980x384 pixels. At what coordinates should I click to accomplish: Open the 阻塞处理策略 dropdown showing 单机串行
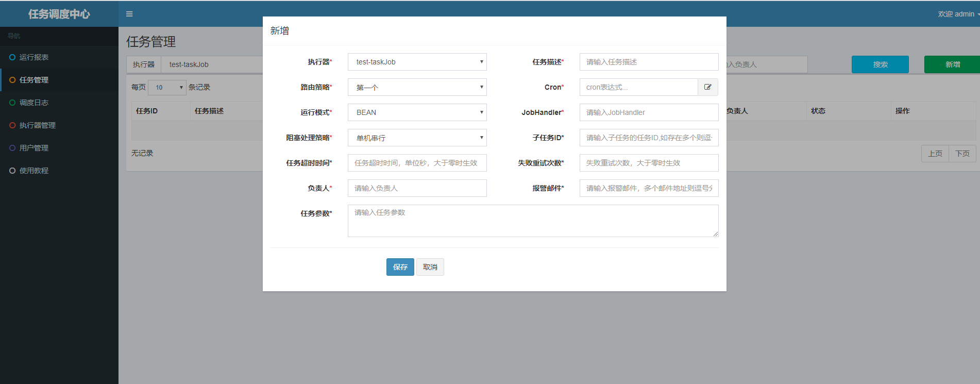pyautogui.click(x=417, y=138)
